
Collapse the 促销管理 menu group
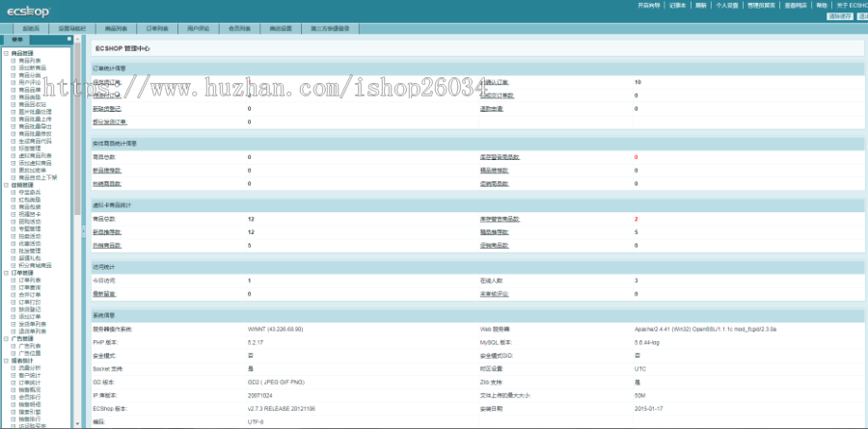pyautogui.click(x=6, y=185)
